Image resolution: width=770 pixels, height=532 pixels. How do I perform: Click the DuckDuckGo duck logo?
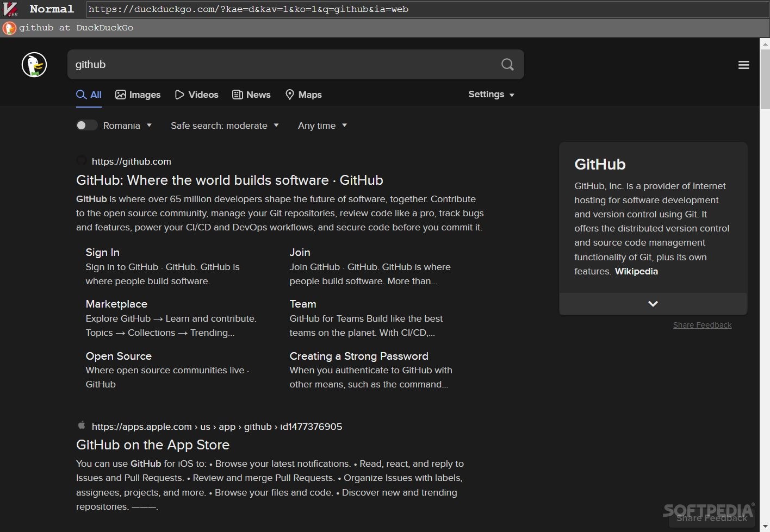click(x=34, y=65)
